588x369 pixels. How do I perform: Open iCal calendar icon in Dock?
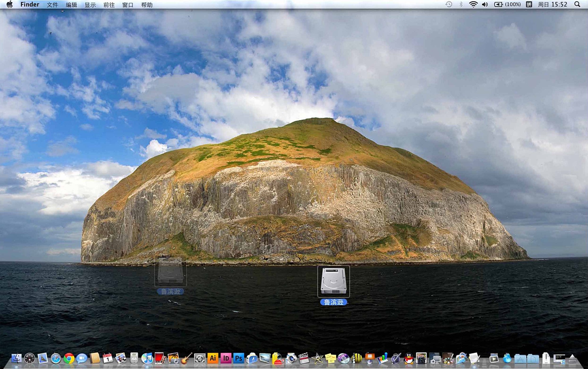coord(108,358)
